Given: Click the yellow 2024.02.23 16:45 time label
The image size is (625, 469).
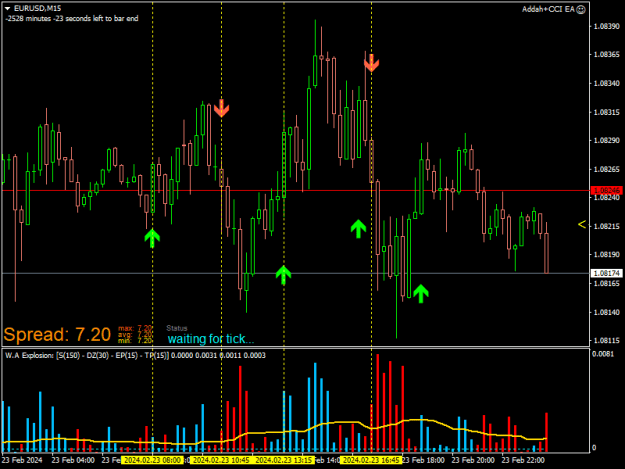Looking at the screenshot, I should 371,460.
